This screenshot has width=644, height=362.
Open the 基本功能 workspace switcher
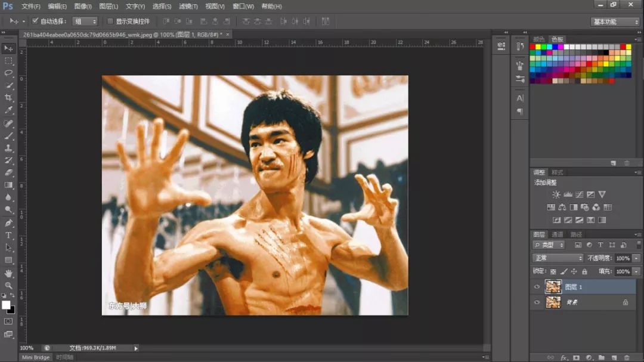(x=614, y=21)
